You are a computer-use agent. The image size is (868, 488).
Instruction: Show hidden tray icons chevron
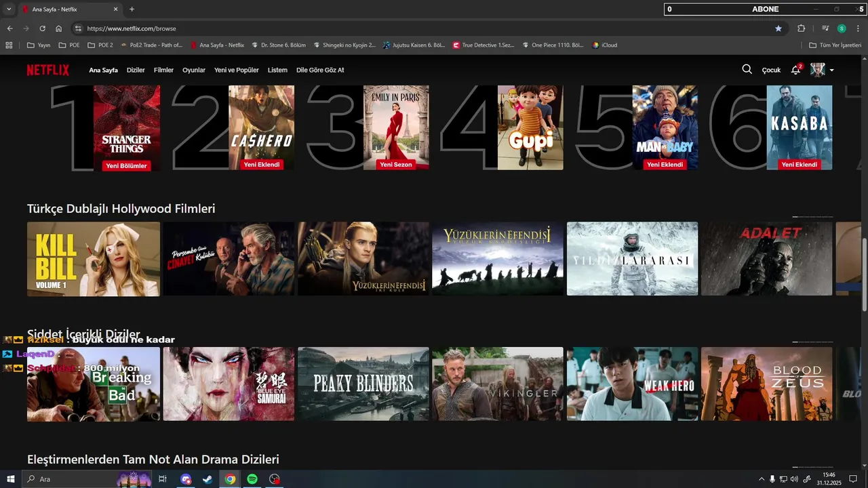point(761,479)
